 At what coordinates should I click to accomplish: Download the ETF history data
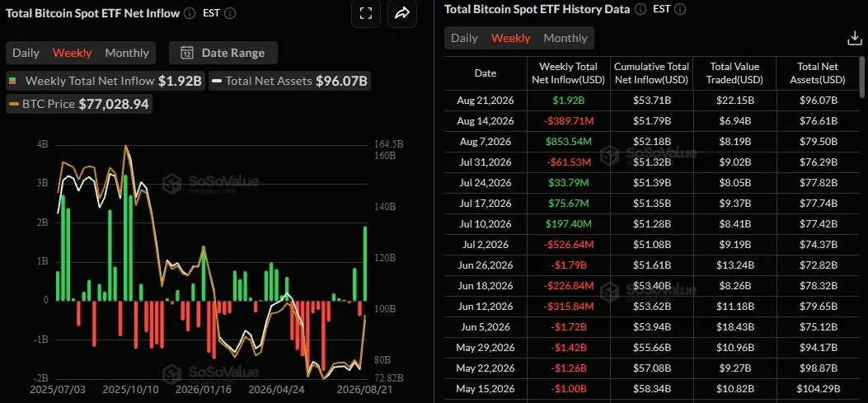pyautogui.click(x=855, y=38)
